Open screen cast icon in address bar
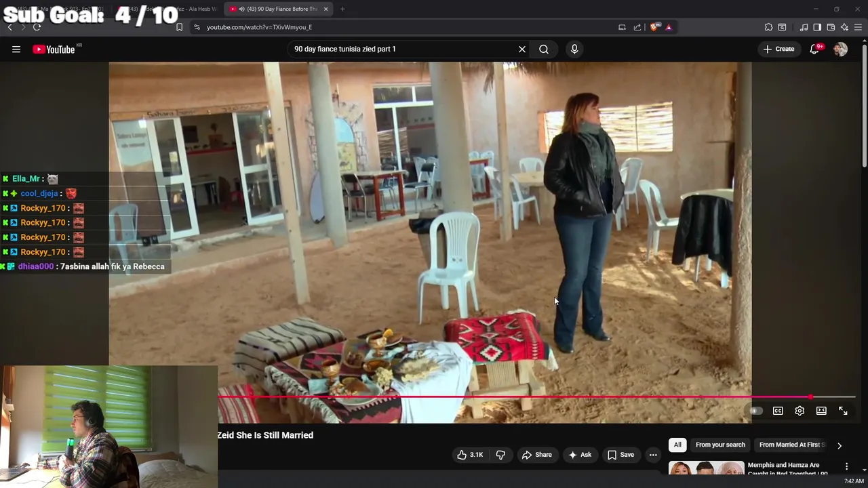This screenshot has height=488, width=868. [622, 27]
